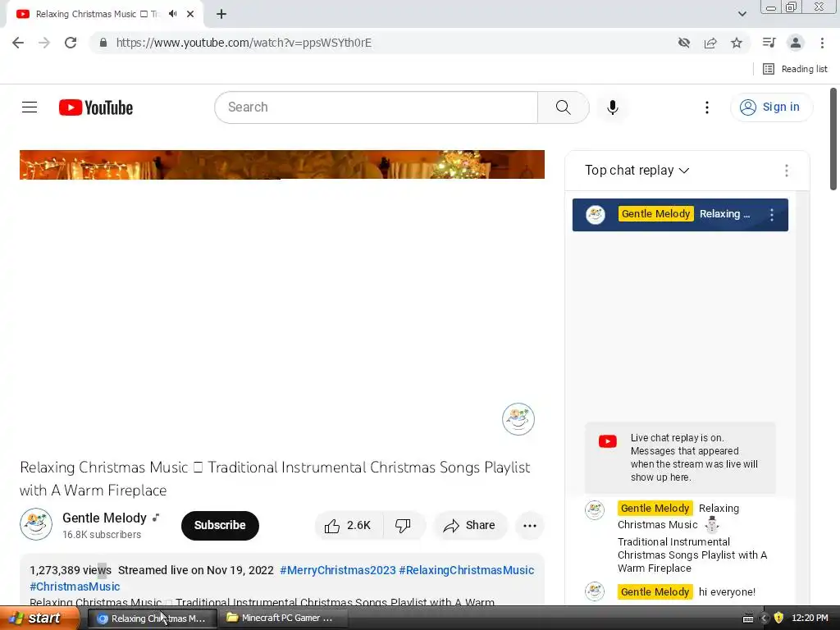Open the media controls toolbar icon
Viewport: 840px width, 630px height.
tap(769, 43)
